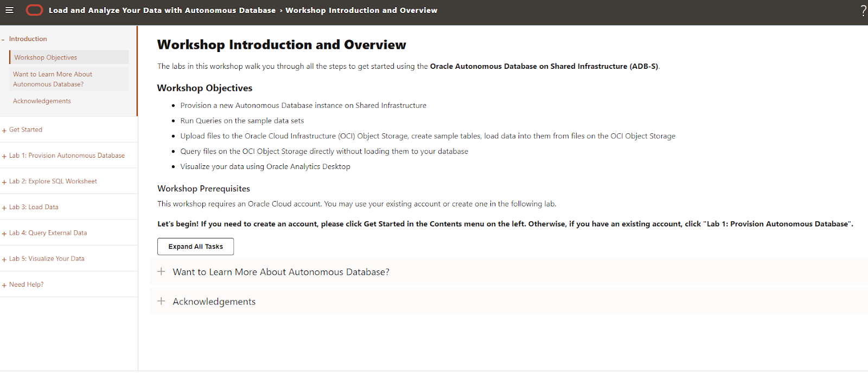
Task: Click Run Queries on the sample data sets
Action: click(242, 121)
